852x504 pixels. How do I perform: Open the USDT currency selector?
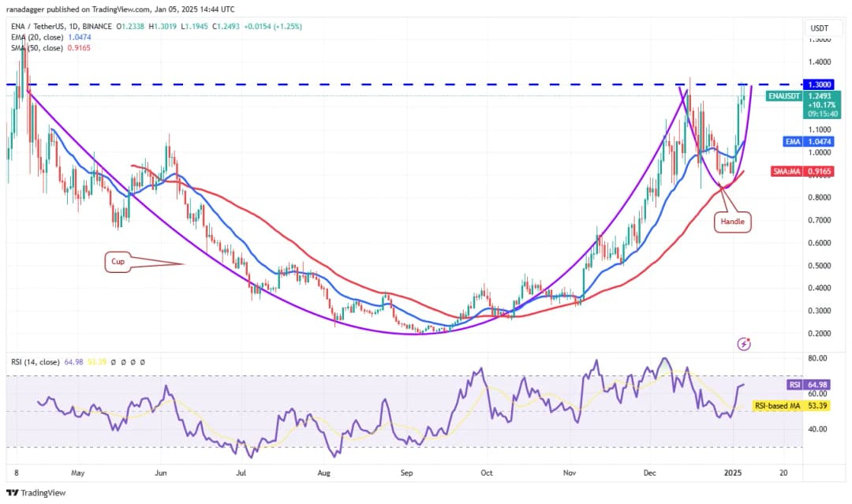click(x=818, y=28)
